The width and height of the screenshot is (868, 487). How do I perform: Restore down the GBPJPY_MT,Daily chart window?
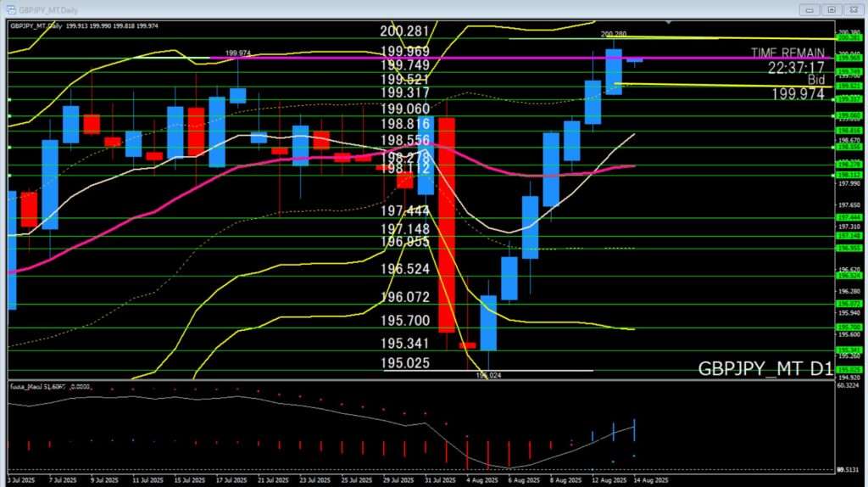831,10
